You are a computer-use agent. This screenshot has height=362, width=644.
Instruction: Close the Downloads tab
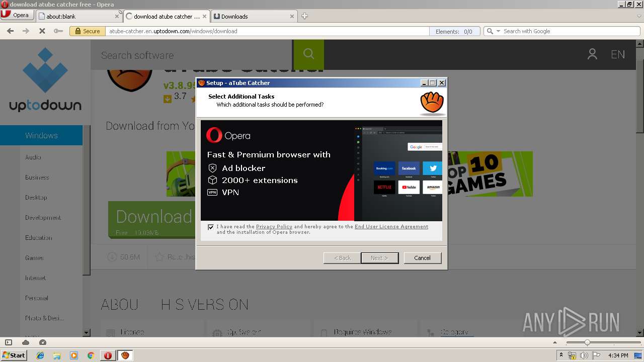coord(292,17)
